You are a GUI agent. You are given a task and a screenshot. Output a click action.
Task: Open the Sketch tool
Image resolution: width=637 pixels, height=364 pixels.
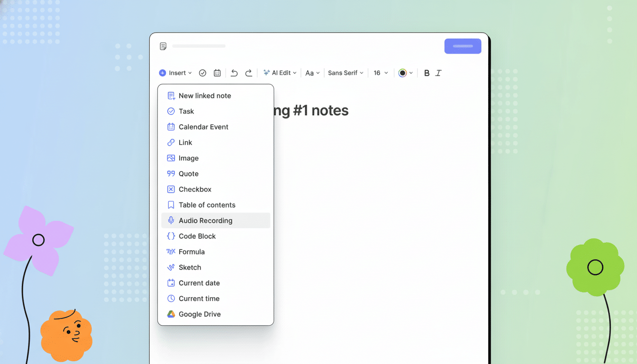pyautogui.click(x=191, y=267)
